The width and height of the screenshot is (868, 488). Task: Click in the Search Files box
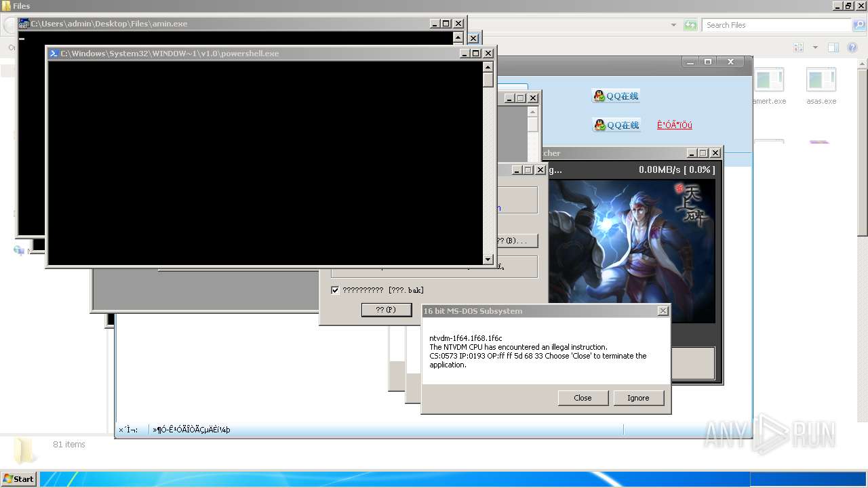(776, 25)
